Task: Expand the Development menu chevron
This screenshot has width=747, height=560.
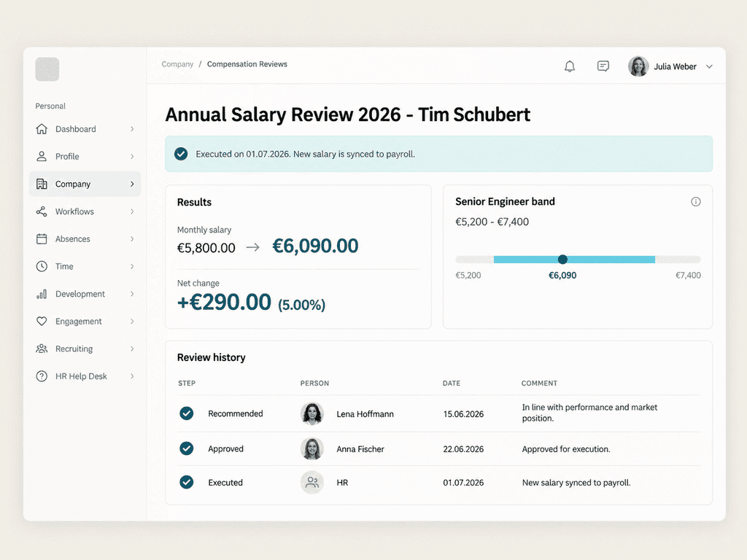Action: (x=132, y=294)
